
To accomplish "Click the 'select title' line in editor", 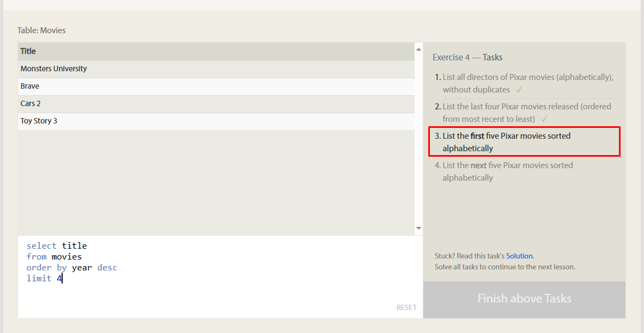I will [x=57, y=246].
